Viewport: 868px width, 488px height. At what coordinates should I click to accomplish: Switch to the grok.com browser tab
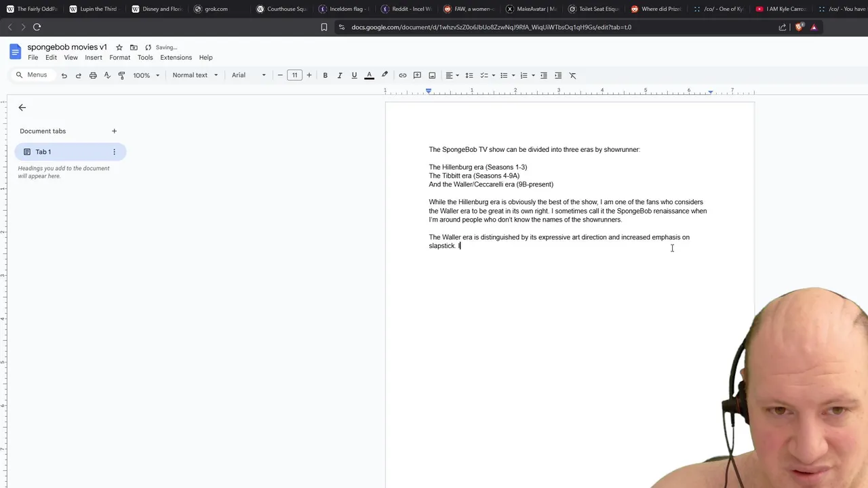coord(217,9)
